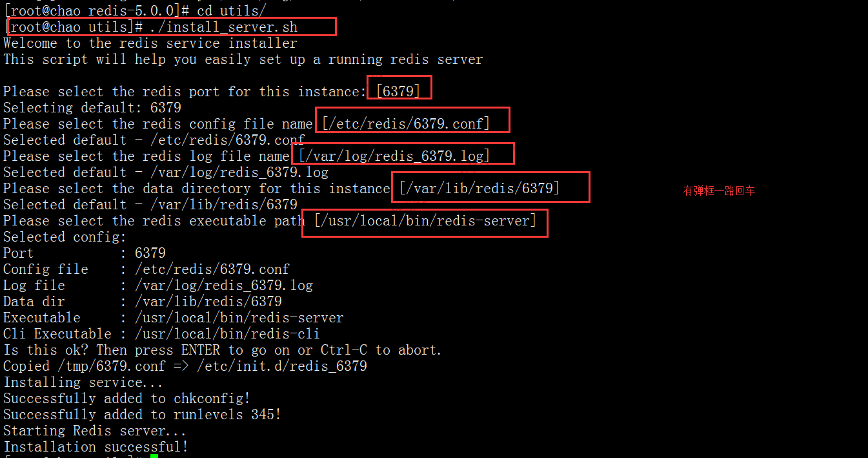Click the [/var/log/redis_6379.log] log file default
Image resolution: width=868 pixels, height=458 pixels.
[394, 156]
